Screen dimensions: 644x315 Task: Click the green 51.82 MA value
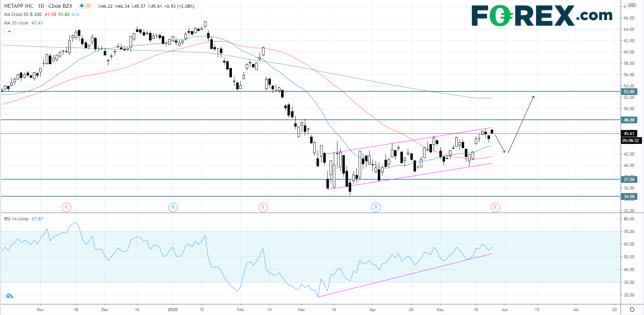coord(64,15)
